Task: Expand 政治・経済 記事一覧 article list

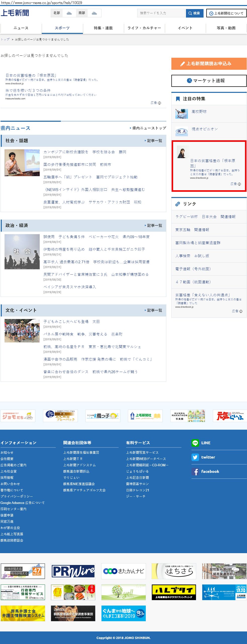Action: 153,226
